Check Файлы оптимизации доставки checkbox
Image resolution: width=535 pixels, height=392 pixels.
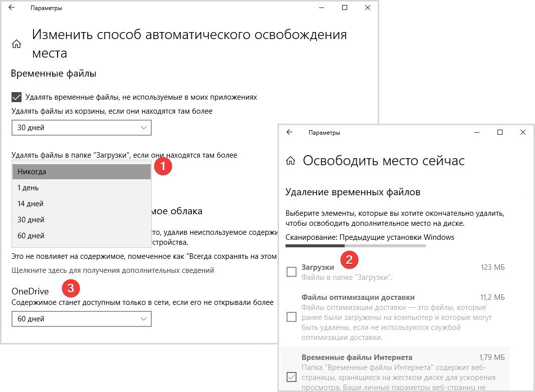point(292,317)
